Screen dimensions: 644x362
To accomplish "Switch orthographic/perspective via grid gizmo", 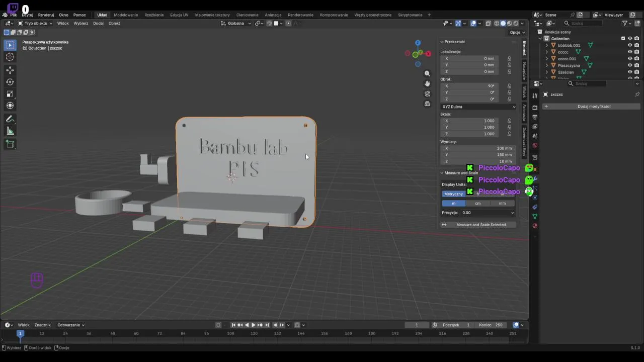I will coord(427,104).
